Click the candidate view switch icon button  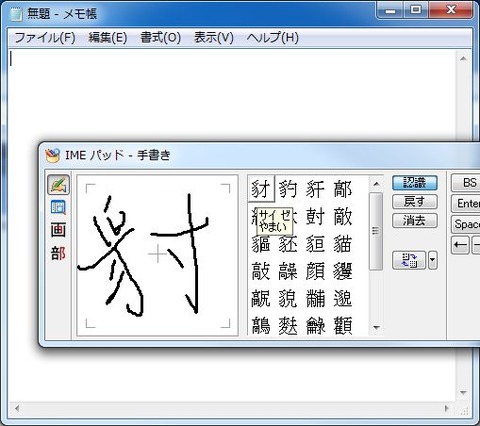tap(409, 260)
